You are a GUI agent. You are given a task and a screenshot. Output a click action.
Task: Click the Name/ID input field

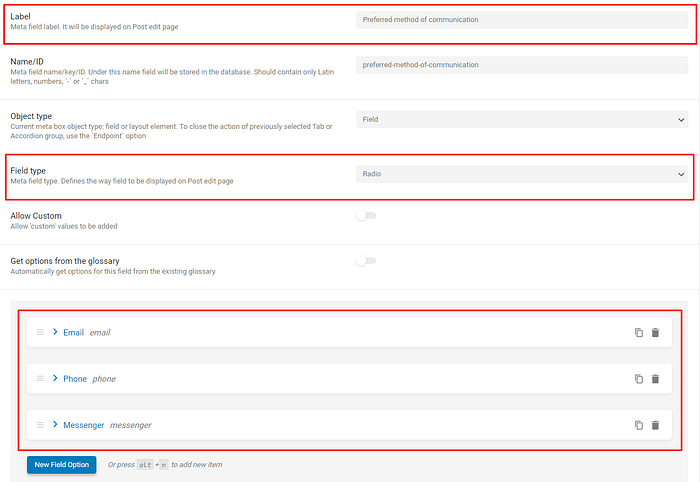[522, 65]
